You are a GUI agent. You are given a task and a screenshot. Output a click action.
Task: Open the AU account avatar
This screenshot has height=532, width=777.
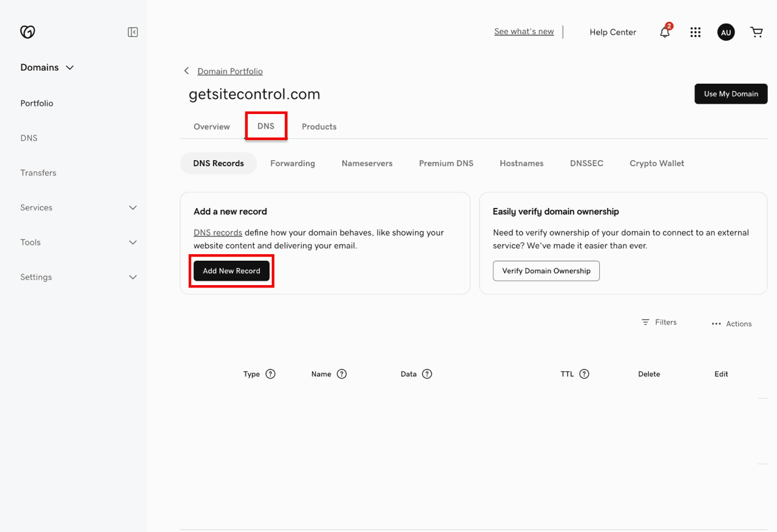point(726,33)
